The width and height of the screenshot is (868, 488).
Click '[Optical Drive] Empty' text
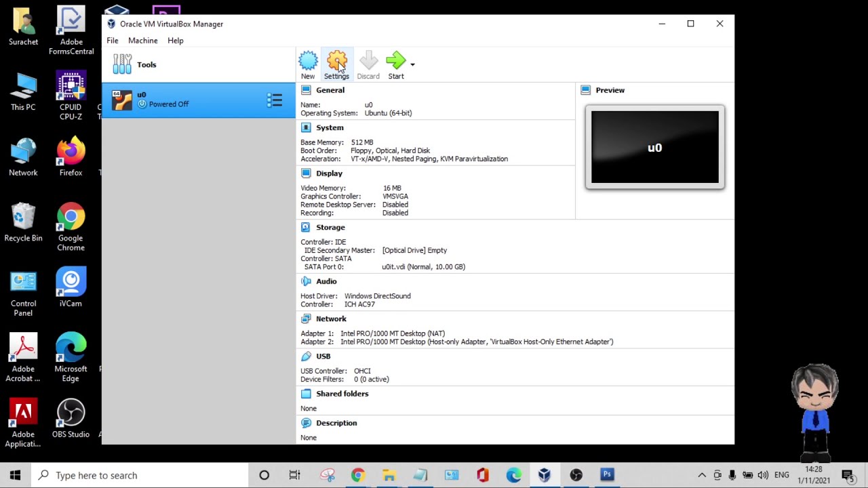414,250
